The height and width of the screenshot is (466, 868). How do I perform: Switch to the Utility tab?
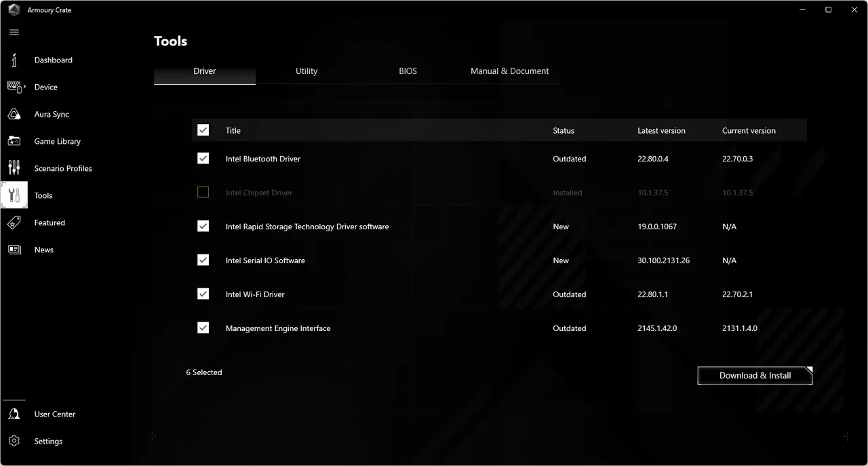[307, 71]
